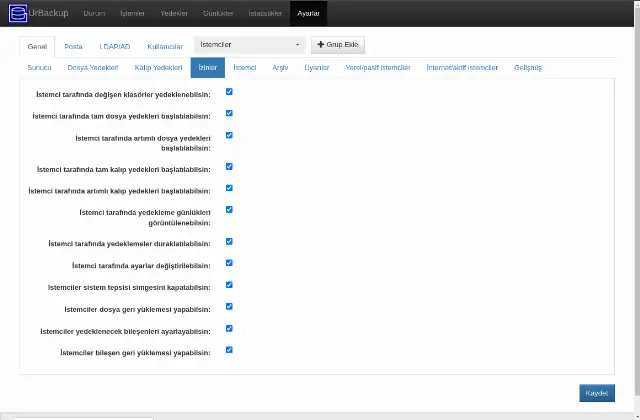
Task: Click the Kaydet save button
Action: [597, 393]
